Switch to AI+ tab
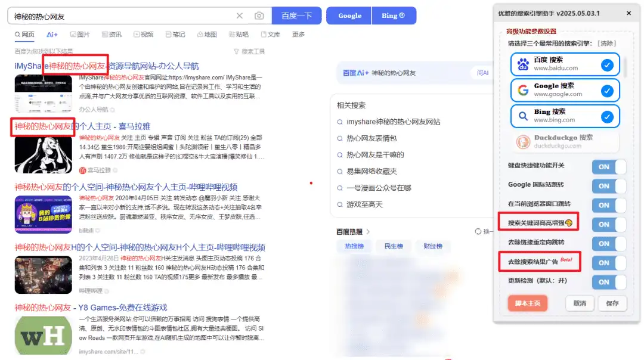The image size is (644, 360). [52, 35]
